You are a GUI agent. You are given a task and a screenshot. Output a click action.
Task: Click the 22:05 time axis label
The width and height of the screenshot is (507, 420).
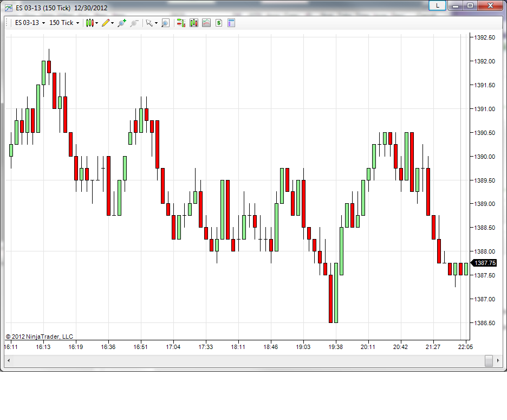tap(465, 347)
